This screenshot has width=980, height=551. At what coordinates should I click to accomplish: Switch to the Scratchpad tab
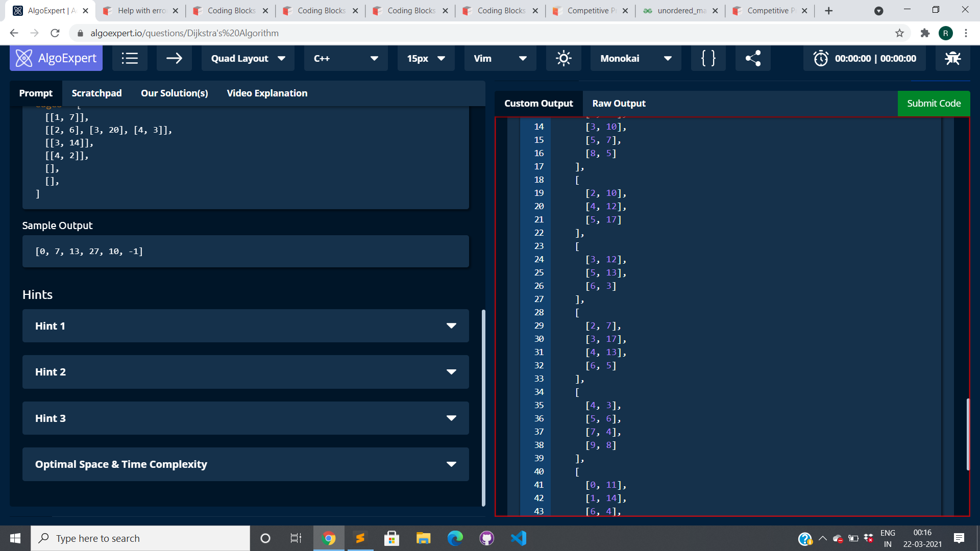[96, 93]
